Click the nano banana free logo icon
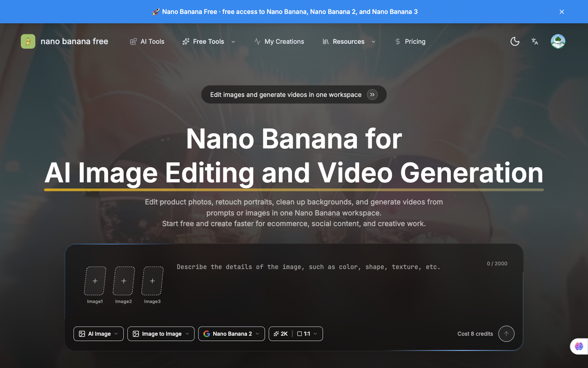 tap(28, 41)
